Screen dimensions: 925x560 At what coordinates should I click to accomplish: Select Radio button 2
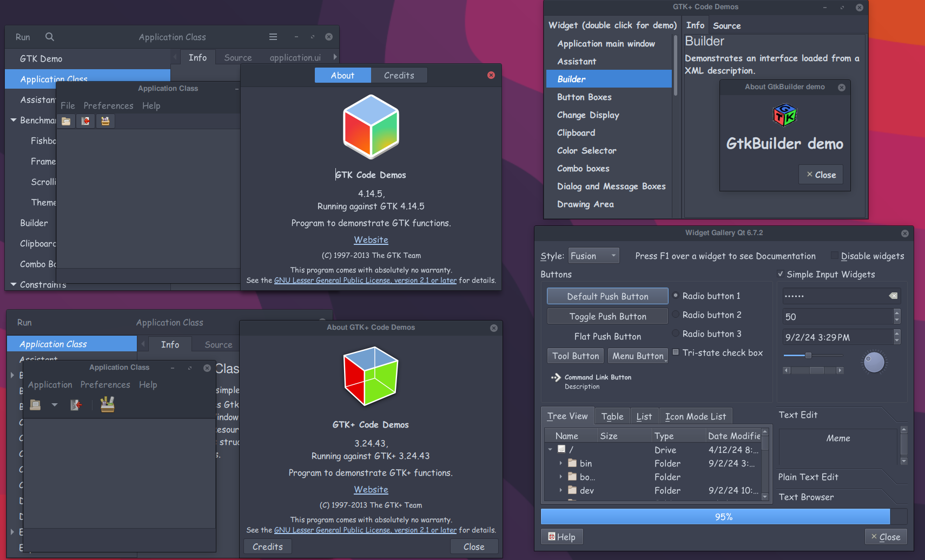pos(706,315)
